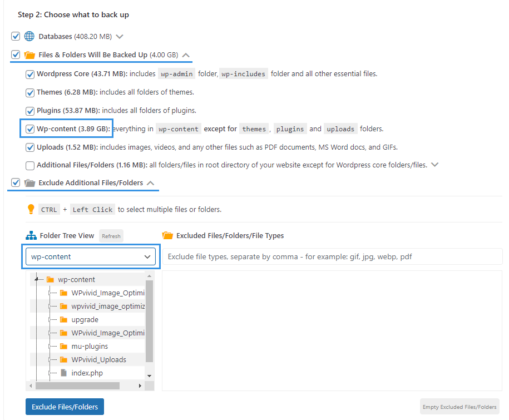Click Empty Excluded Files/Folders button
Viewport: 509px width, 420px height.
point(459,407)
